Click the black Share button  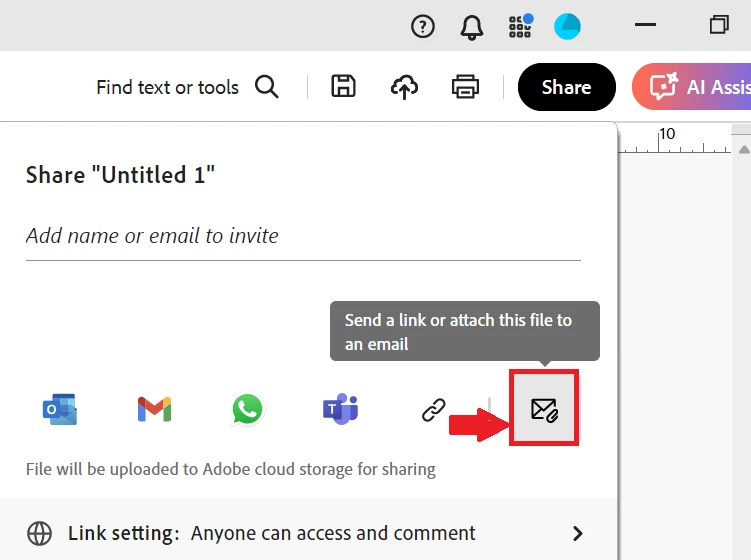click(567, 87)
